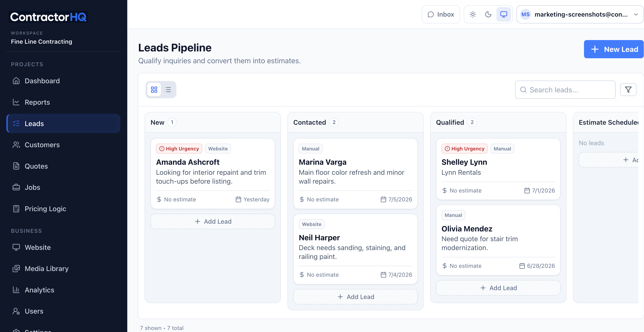644x332 pixels.
Task: Open the Dashboard page from sidebar
Action: click(63, 81)
